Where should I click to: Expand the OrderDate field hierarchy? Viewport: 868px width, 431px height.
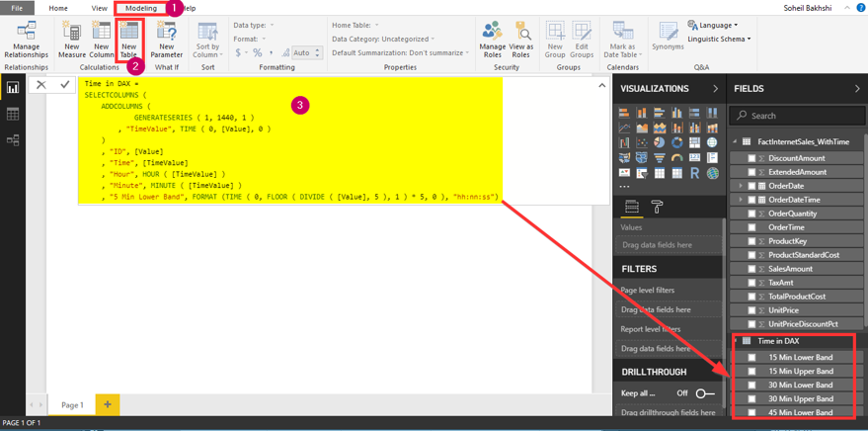tap(741, 186)
